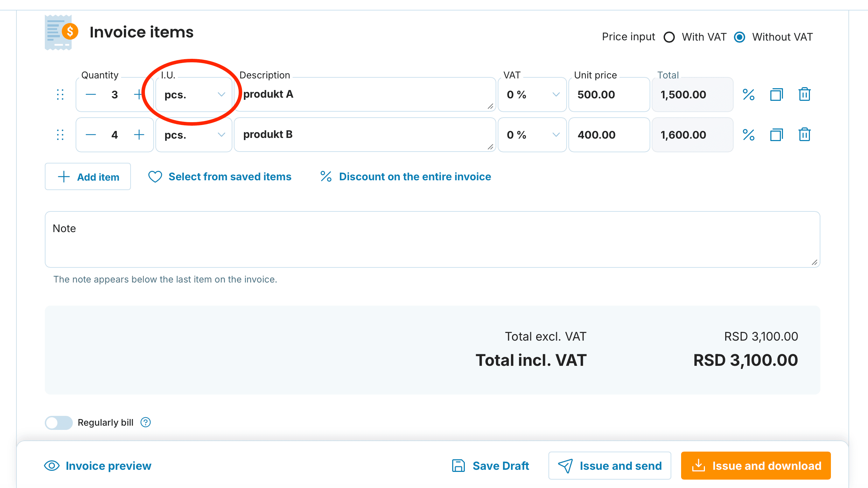Increase quantity for produkt B

[x=139, y=135]
